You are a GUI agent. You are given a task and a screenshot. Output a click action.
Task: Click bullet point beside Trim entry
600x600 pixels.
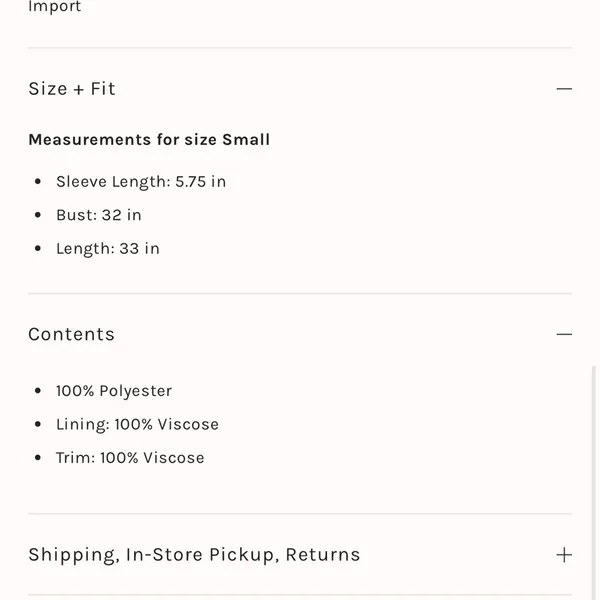(x=38, y=458)
